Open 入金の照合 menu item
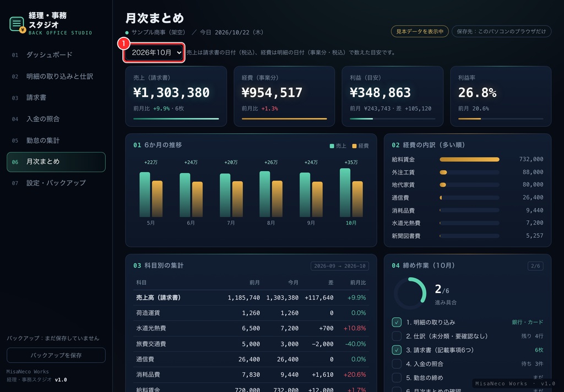This screenshot has width=564, height=392. point(56,119)
